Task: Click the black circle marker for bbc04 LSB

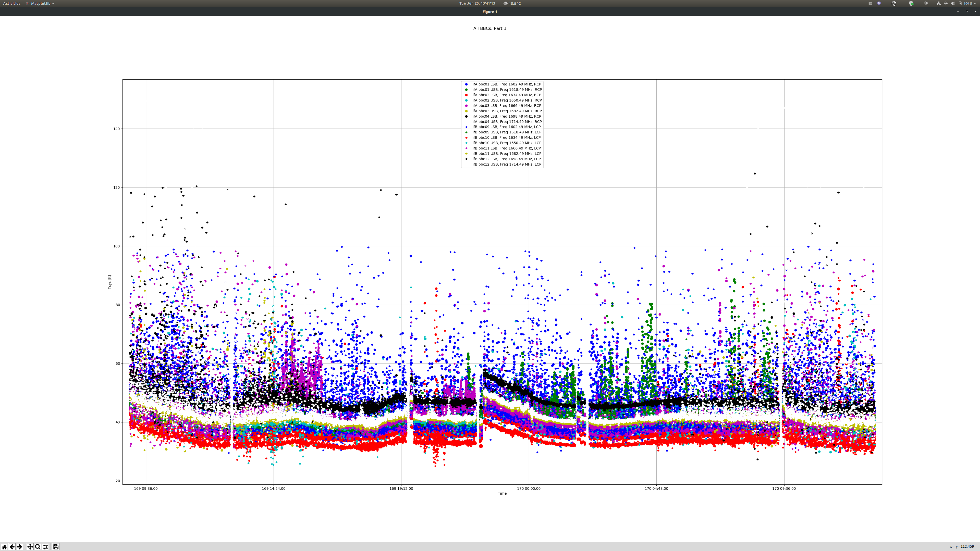Action: coord(467,116)
